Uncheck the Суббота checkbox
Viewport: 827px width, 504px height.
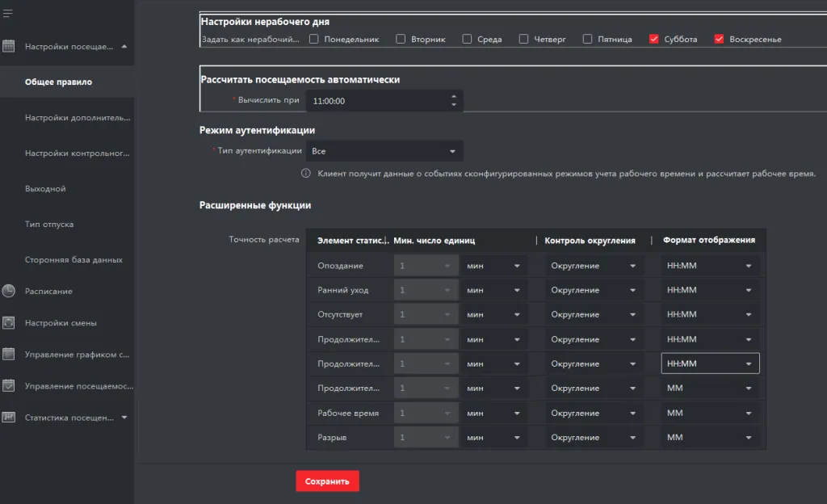(x=654, y=39)
